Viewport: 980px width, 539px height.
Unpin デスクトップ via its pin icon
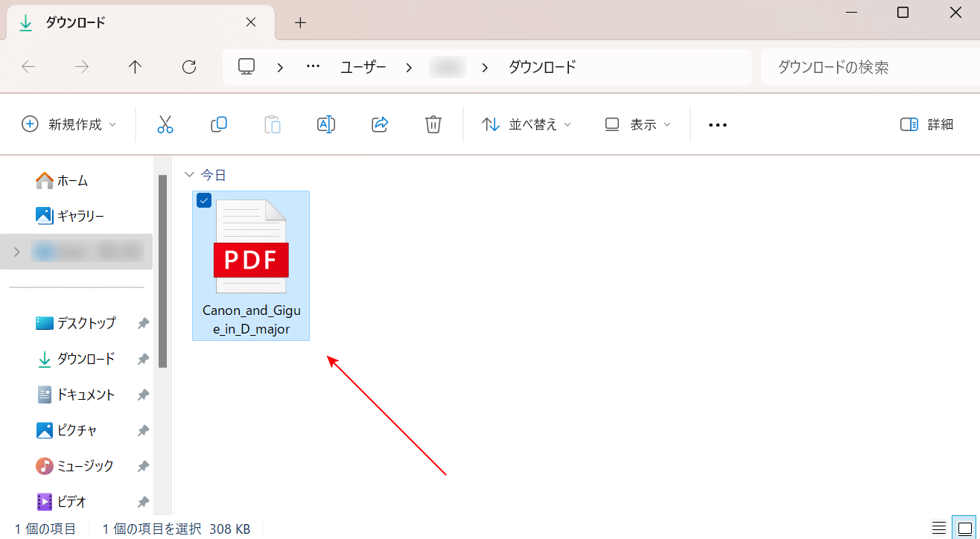pos(142,323)
